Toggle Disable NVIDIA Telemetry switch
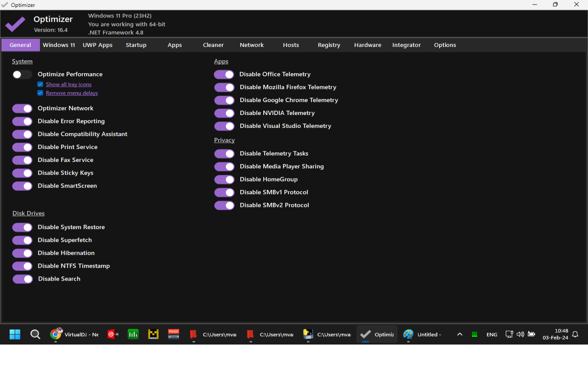The image size is (588, 368). [224, 113]
